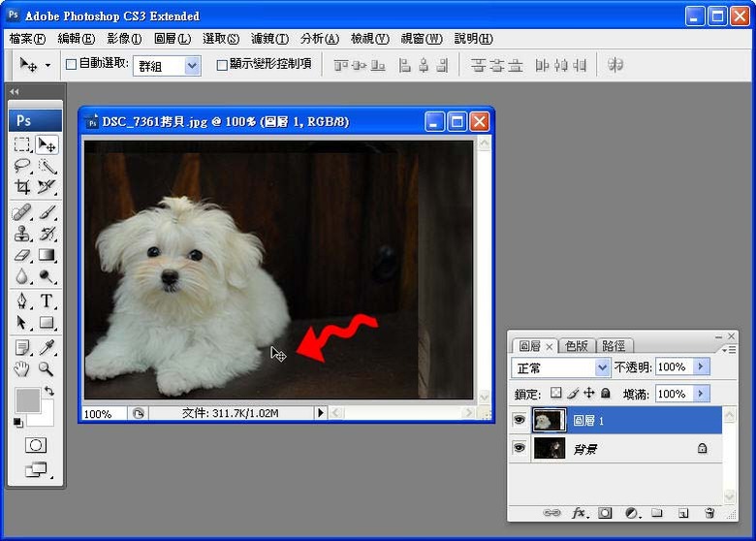Viewport: 756px width, 541px height.
Task: Switch to the 色版 tab
Action: click(577, 345)
